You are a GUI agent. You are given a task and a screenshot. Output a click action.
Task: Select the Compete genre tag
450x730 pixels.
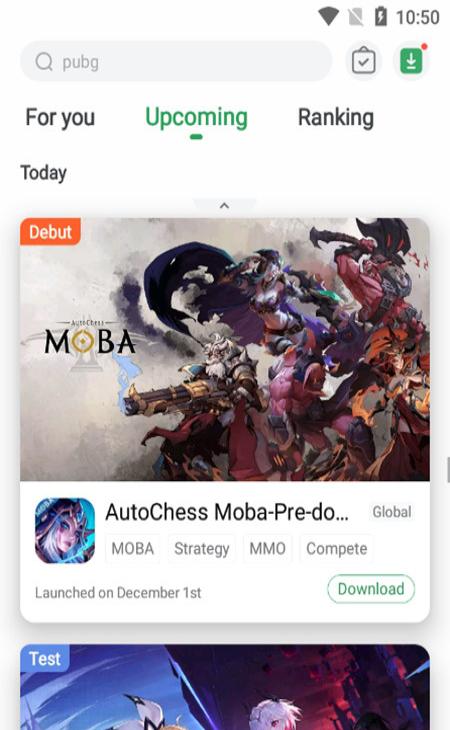click(x=336, y=548)
